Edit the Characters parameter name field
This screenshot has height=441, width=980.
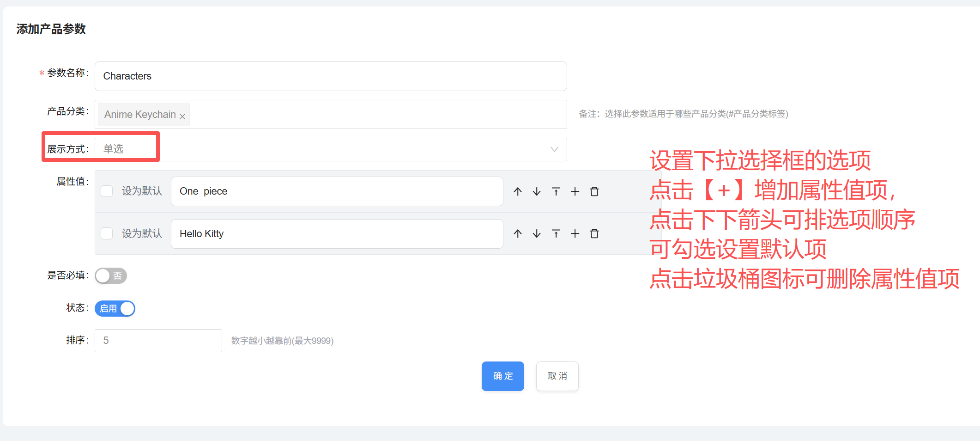pos(330,76)
